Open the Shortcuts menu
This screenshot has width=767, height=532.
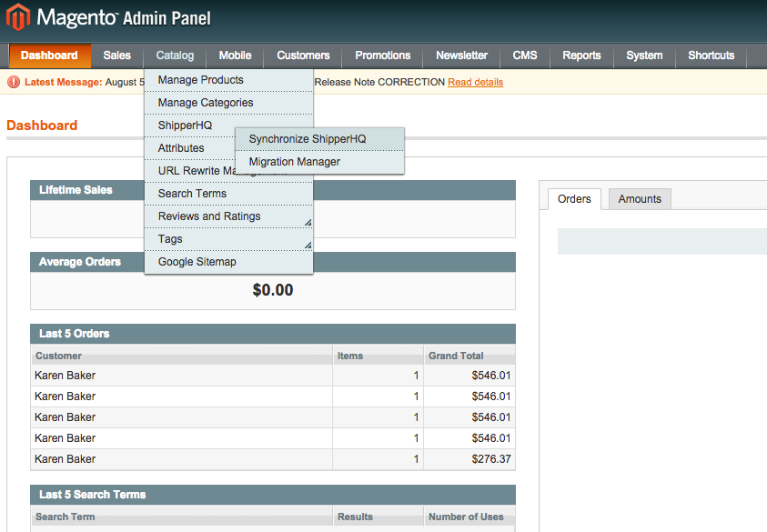(x=711, y=55)
